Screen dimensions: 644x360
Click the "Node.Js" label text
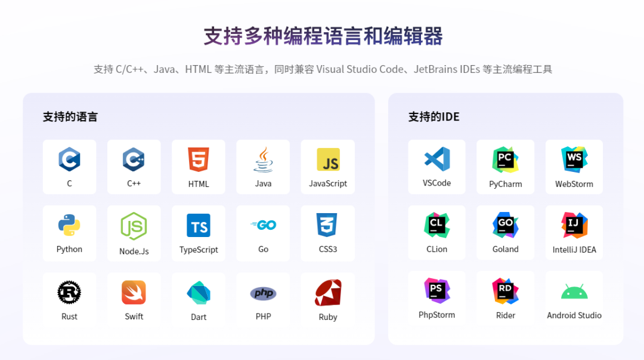point(134,251)
